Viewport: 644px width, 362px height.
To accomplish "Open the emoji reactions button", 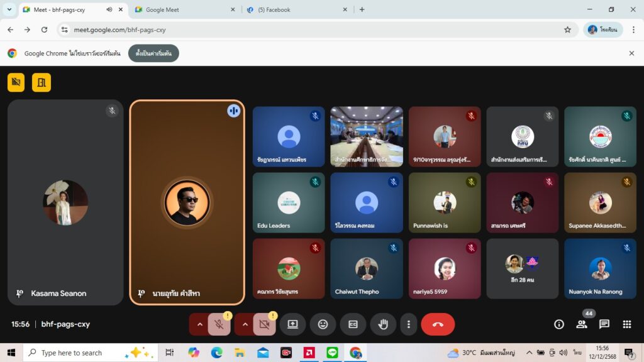I will tap(323, 324).
